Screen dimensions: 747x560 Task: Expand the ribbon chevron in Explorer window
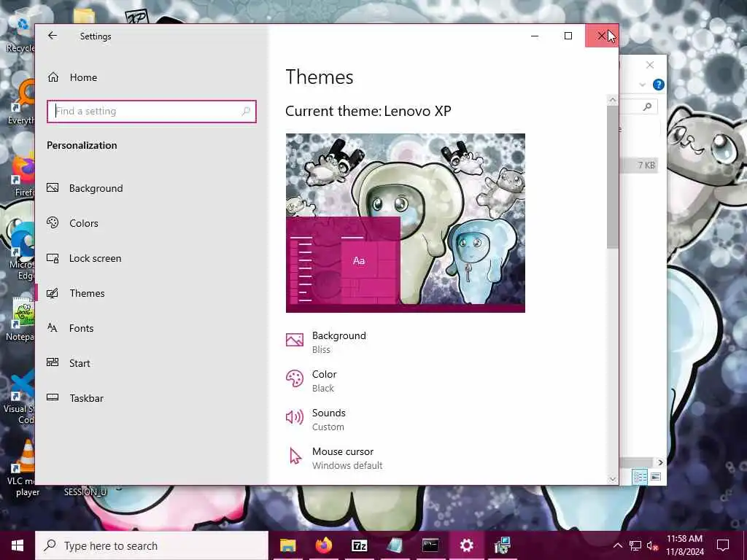coord(642,85)
